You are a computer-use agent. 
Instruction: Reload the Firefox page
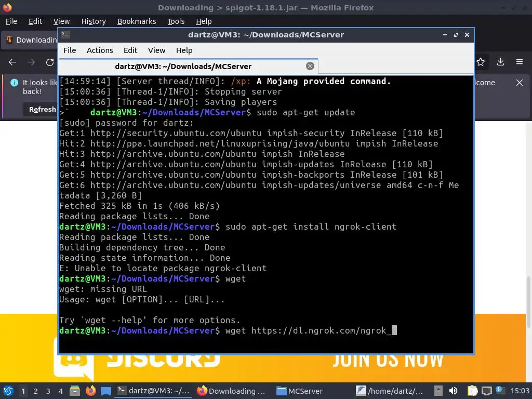click(x=50, y=62)
